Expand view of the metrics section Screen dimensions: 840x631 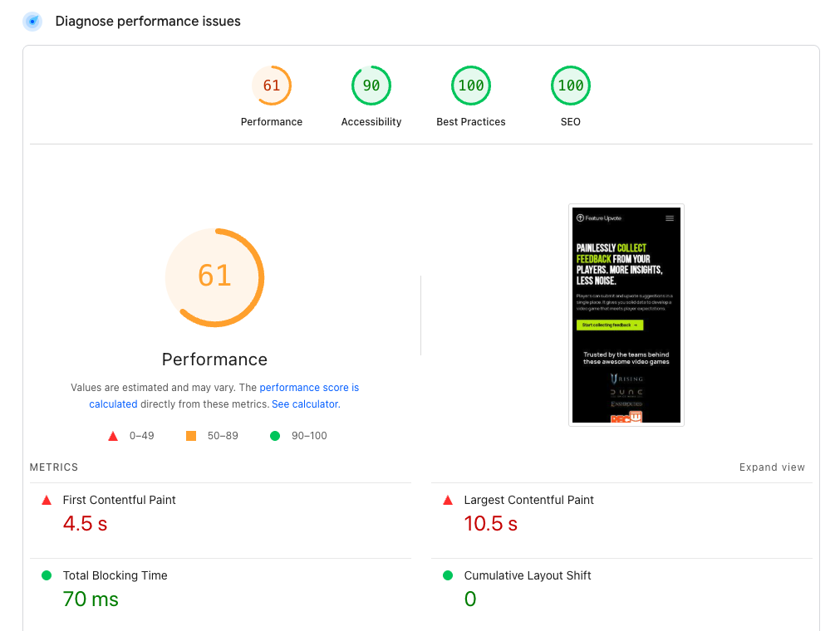[772, 467]
